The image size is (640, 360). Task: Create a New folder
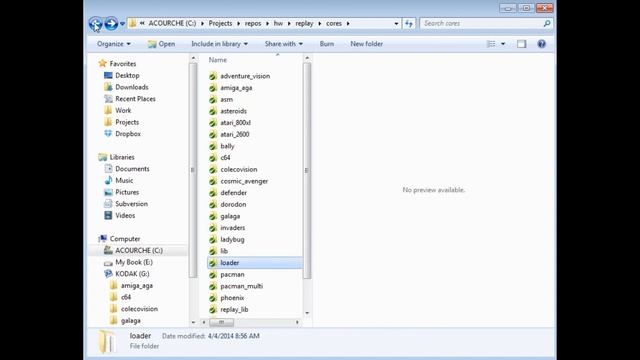pyautogui.click(x=367, y=44)
